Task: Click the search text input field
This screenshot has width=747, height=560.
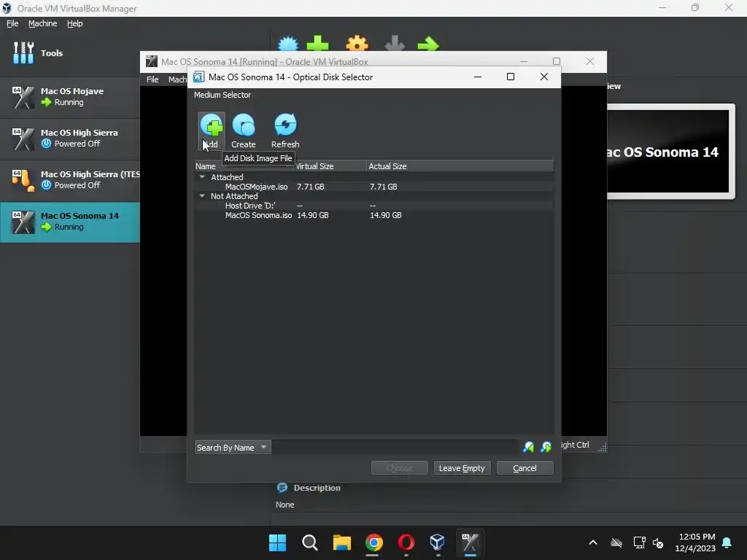Action: point(395,447)
